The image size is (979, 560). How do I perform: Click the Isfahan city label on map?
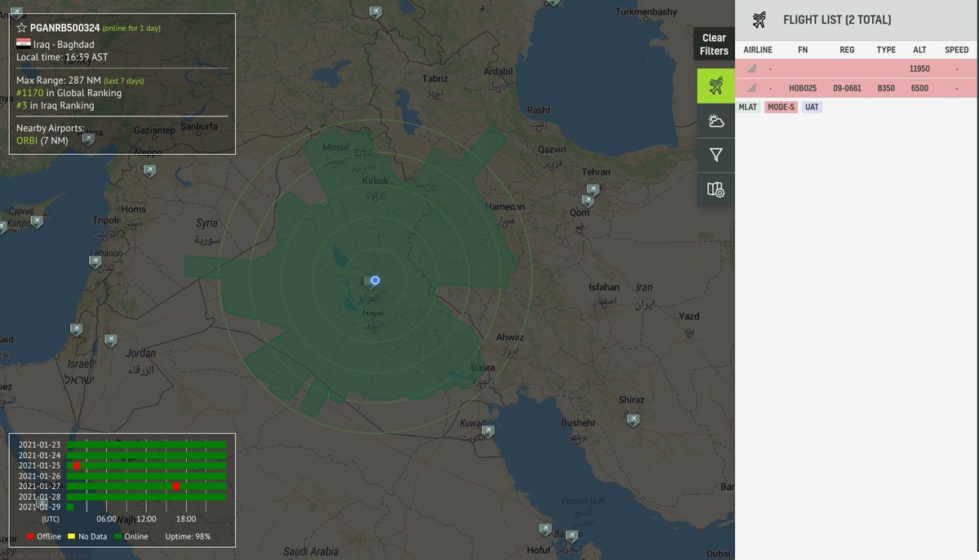(x=604, y=287)
